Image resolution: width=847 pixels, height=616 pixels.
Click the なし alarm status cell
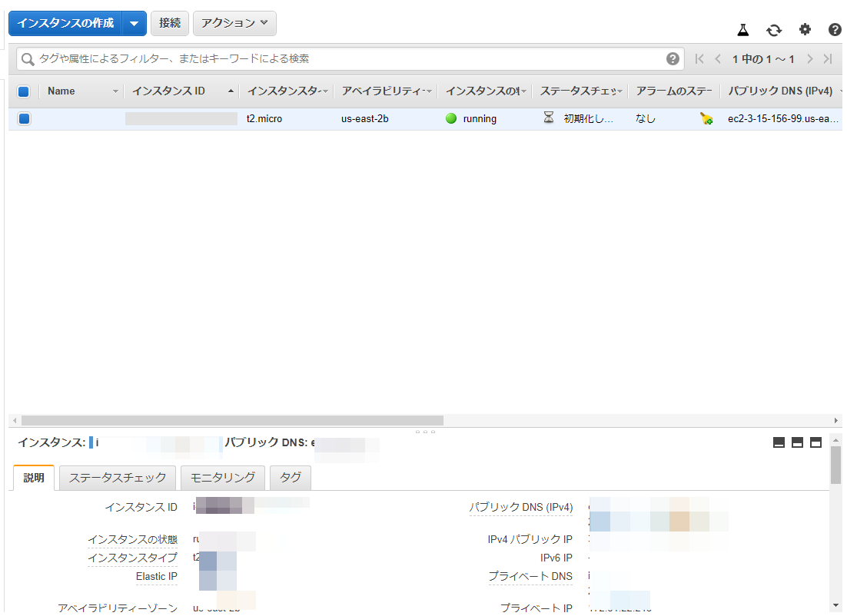[645, 119]
